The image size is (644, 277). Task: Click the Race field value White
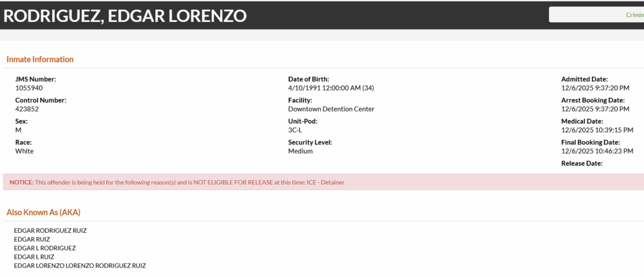pyautogui.click(x=25, y=151)
